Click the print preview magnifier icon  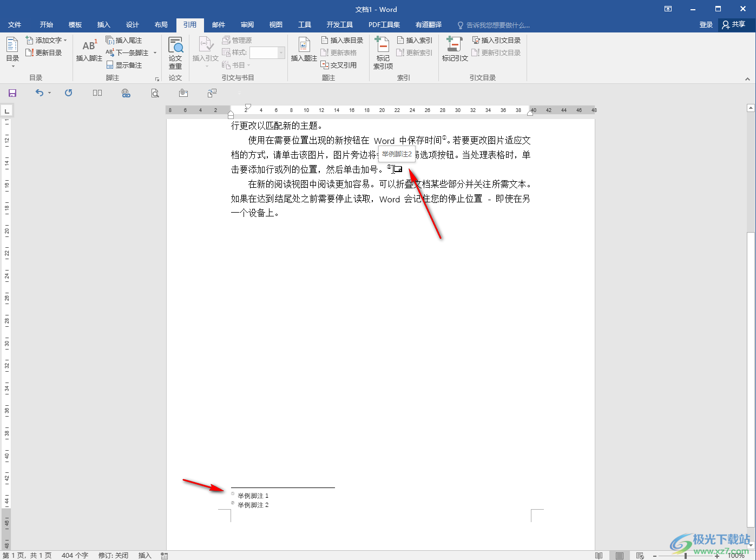coord(155,93)
